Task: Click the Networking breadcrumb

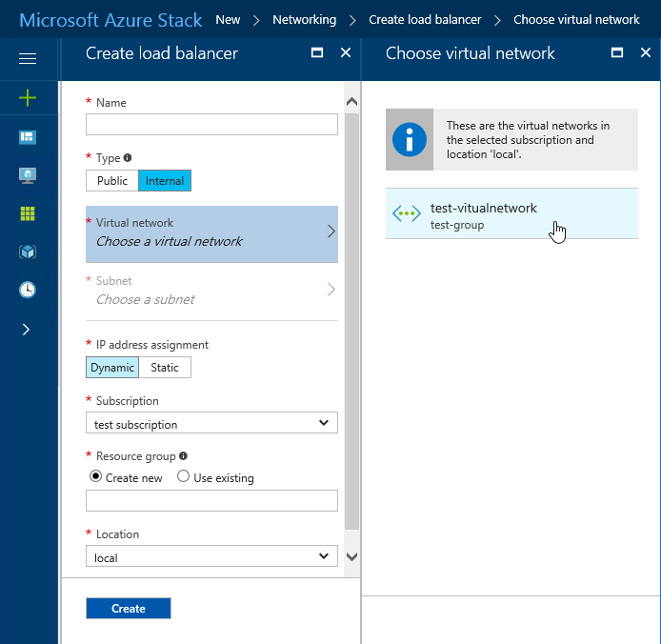Action: click(305, 20)
